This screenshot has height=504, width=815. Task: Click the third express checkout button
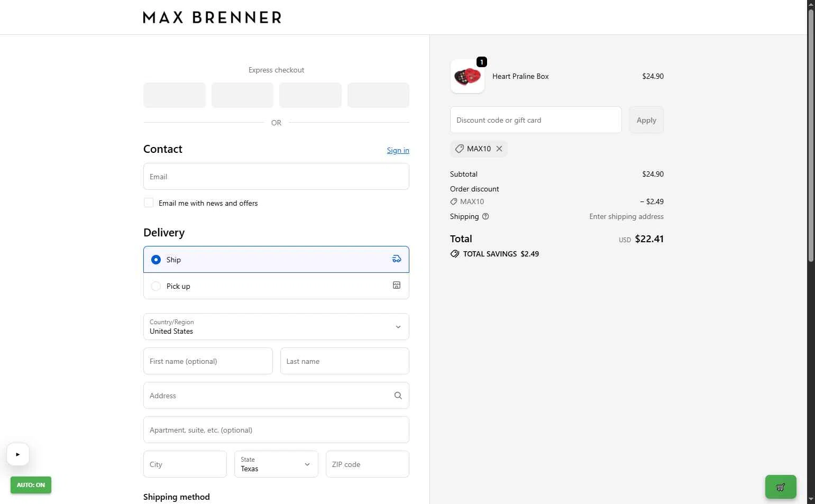click(x=310, y=95)
